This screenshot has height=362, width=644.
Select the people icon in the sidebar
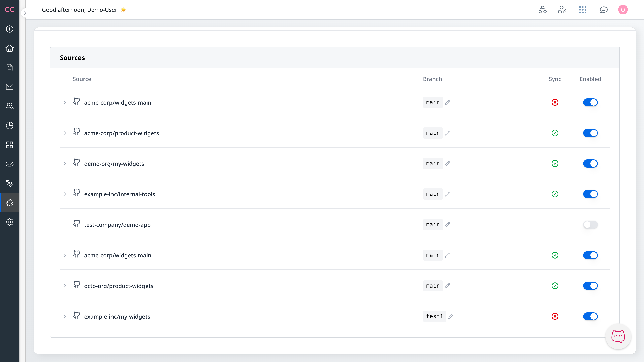tap(10, 106)
